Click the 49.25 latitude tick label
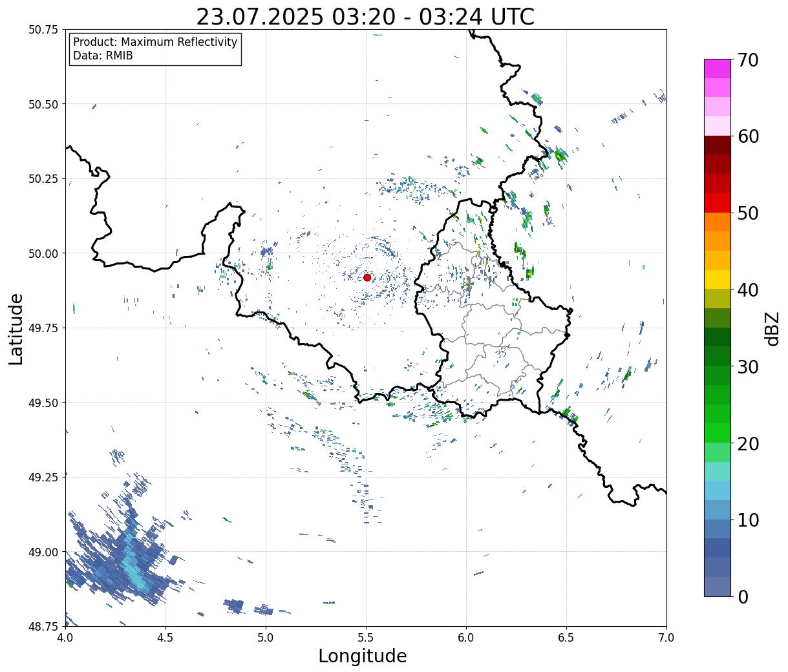Image resolution: width=788 pixels, height=672 pixels. 43,477
